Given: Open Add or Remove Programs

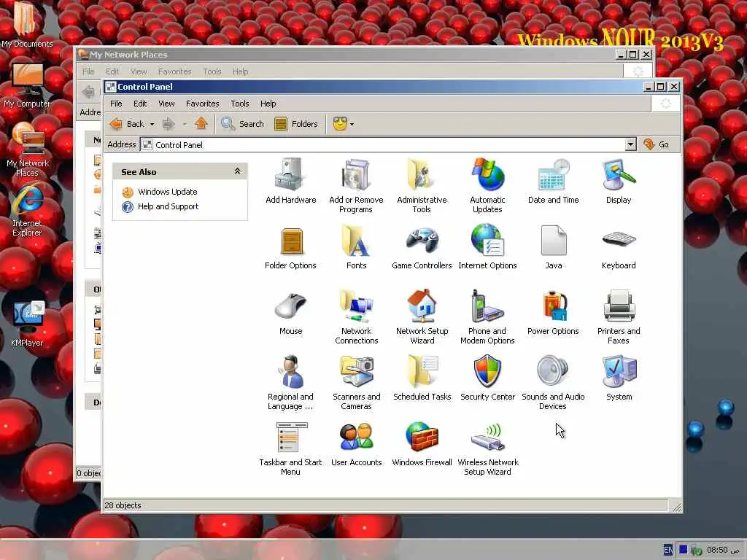Looking at the screenshot, I should tap(356, 186).
